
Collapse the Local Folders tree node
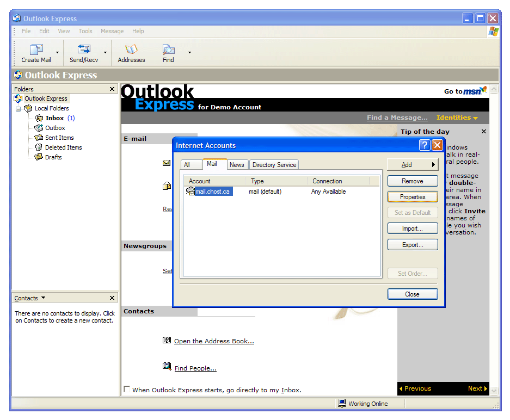[x=18, y=109]
